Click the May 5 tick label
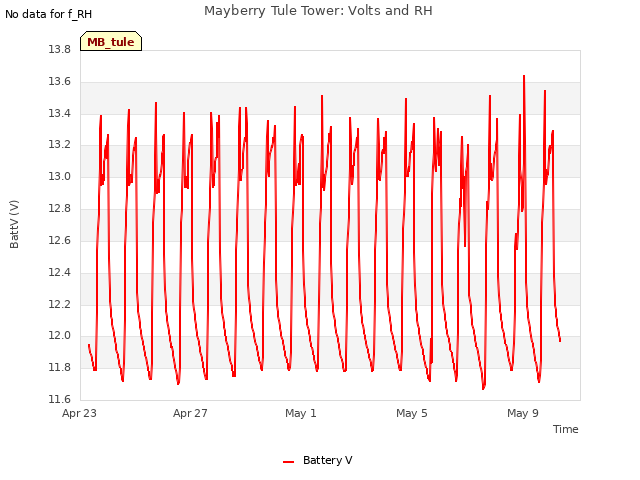 point(412,413)
